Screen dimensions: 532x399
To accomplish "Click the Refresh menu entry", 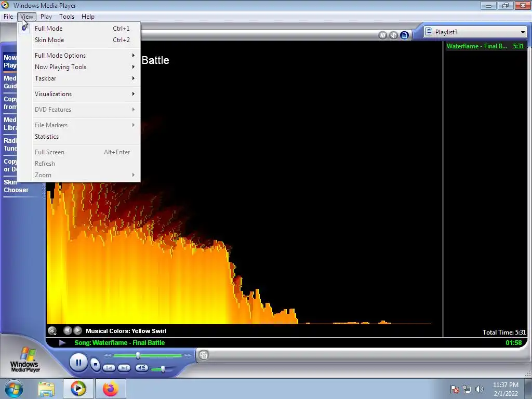I will 79,164.
